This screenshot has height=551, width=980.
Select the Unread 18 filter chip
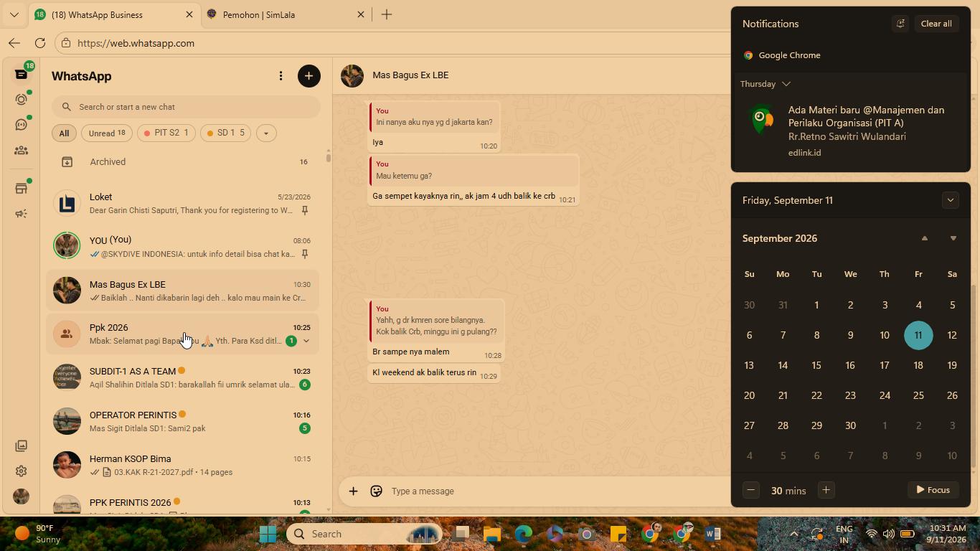[108, 133]
